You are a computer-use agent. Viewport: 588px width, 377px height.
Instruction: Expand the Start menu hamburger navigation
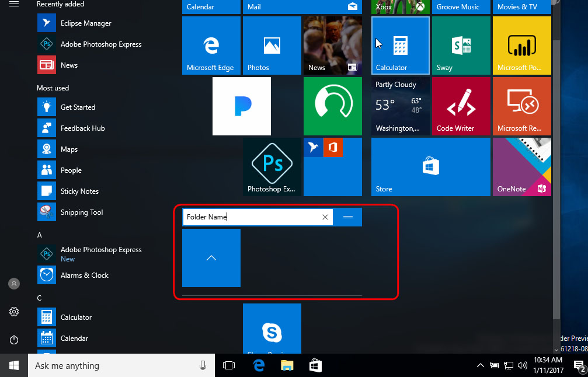[x=14, y=4]
